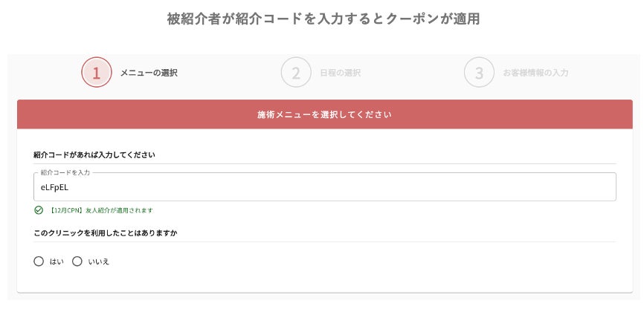Click the page title about クーポンが適用

coord(323,19)
